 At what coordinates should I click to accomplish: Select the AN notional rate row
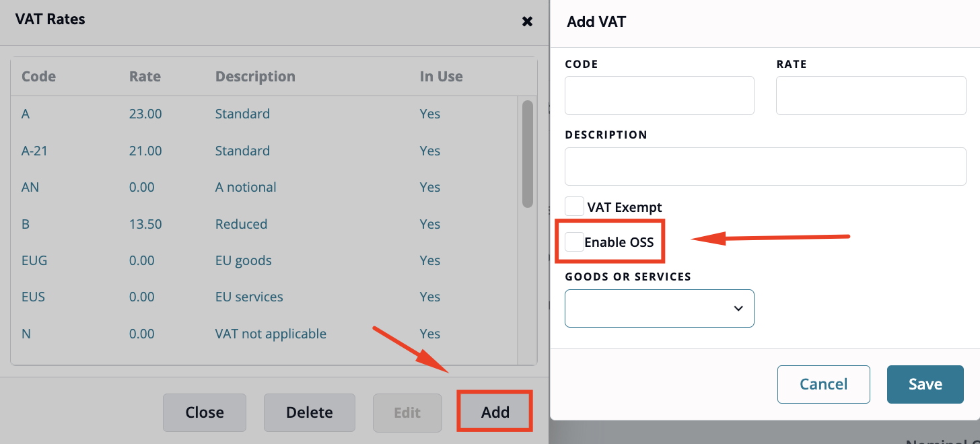[x=264, y=187]
